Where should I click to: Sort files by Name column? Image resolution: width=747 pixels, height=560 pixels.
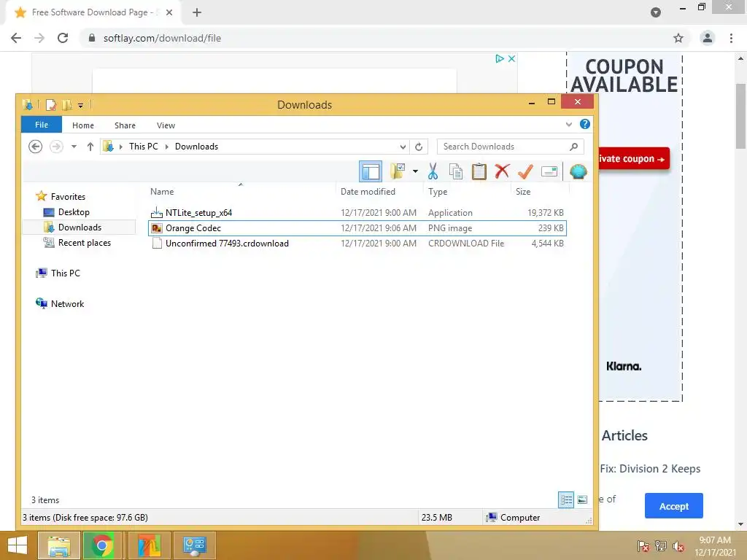162,192
